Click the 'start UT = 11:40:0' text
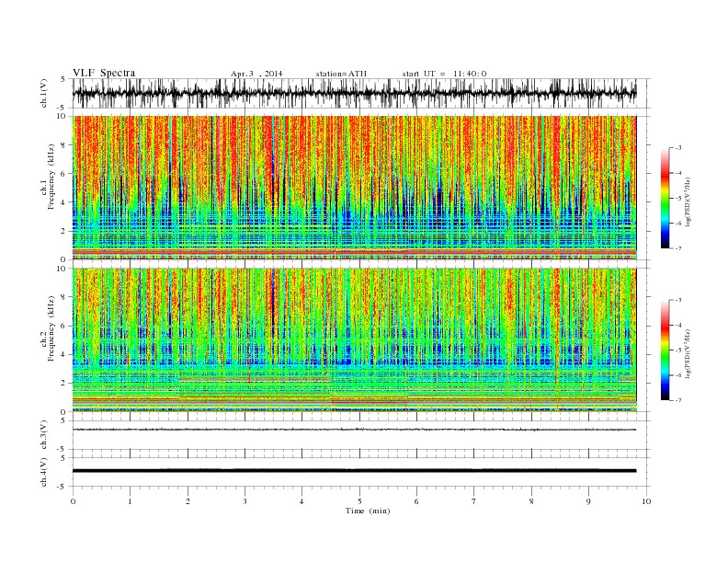 point(444,74)
